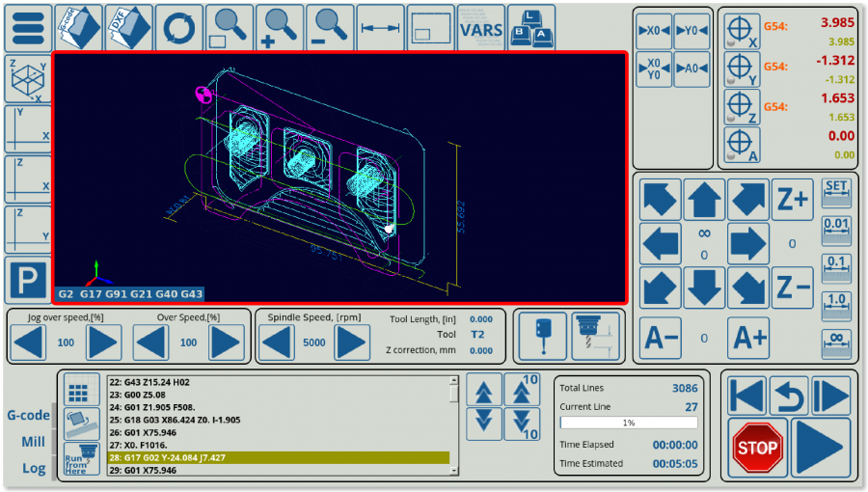
Task: Open the hamburger main menu
Action: coord(28,28)
